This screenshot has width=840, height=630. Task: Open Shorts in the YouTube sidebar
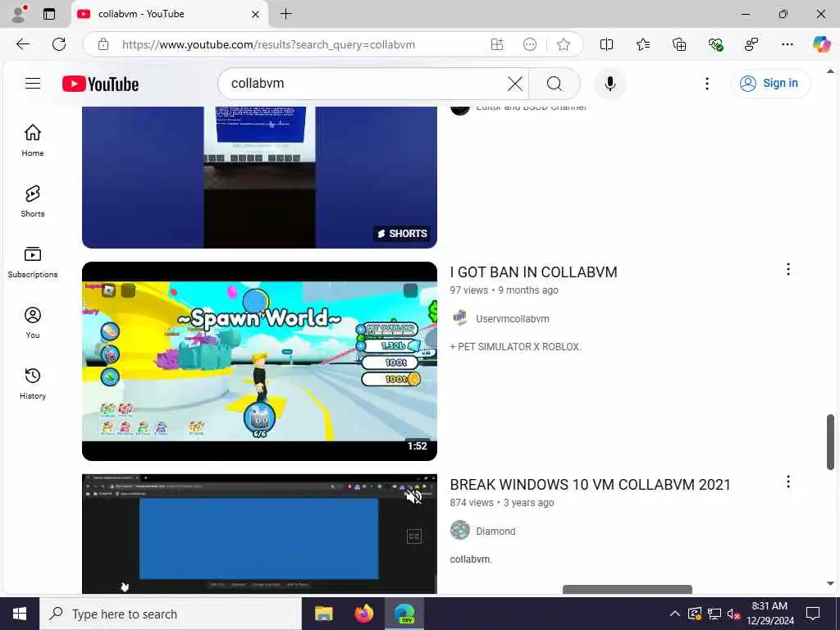click(x=33, y=201)
